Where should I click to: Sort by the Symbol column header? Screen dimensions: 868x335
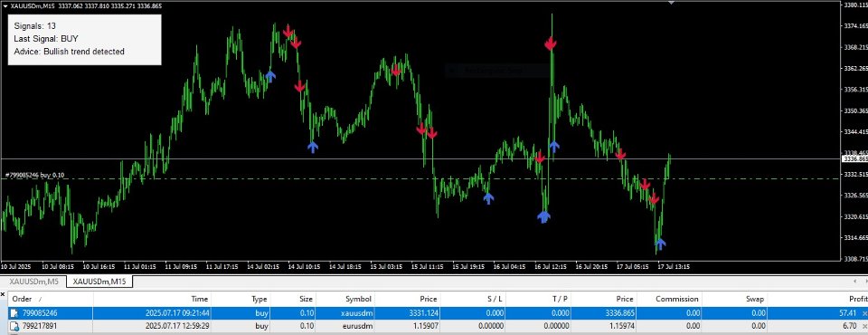[345, 299]
